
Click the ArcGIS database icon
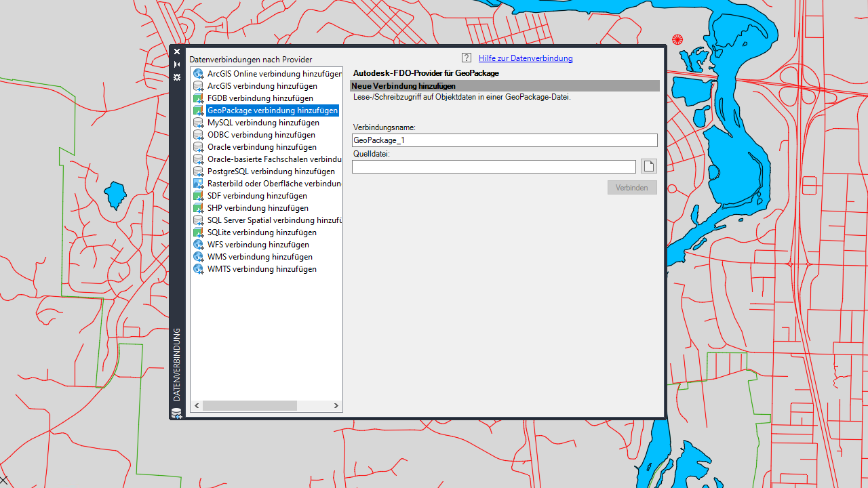pos(199,86)
